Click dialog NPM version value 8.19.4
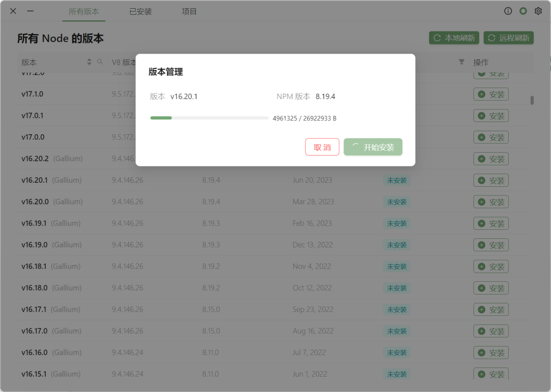The width and height of the screenshot is (551, 392). pyautogui.click(x=325, y=96)
